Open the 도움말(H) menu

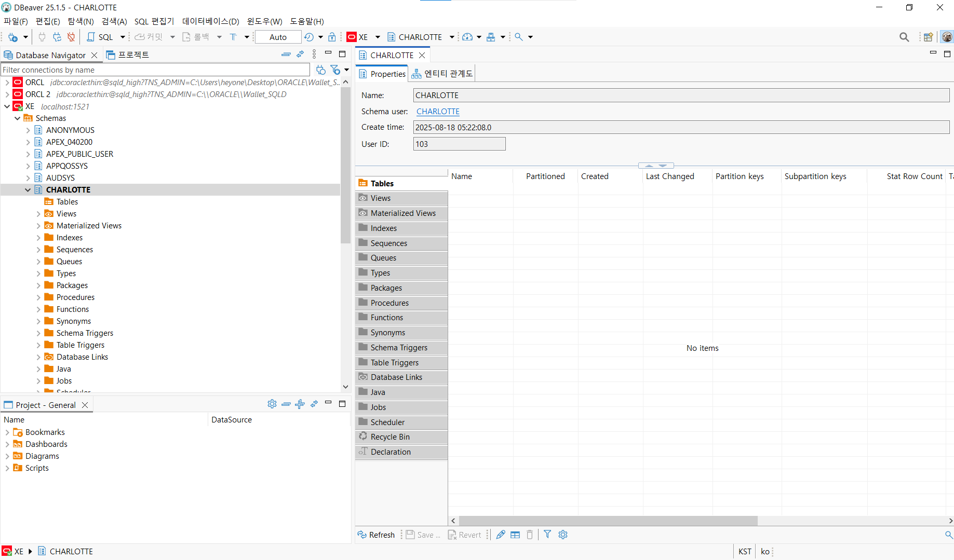(x=306, y=21)
